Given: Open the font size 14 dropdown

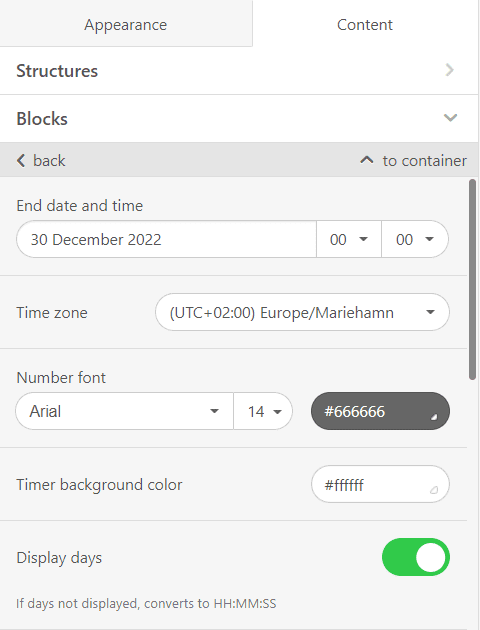Looking at the screenshot, I should pos(263,411).
